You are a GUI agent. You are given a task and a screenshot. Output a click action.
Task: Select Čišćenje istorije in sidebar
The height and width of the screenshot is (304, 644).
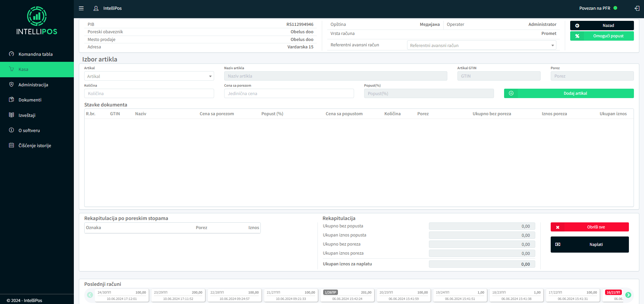tap(35, 145)
